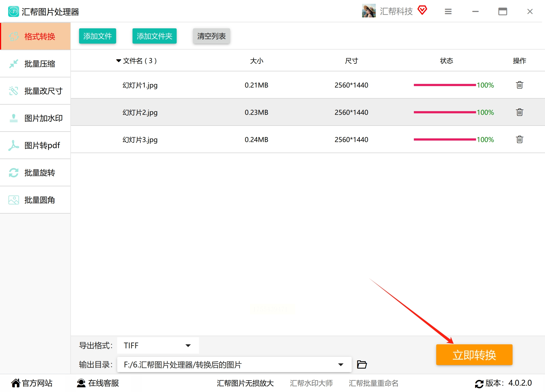Screen dimensions: 545x392
Task: Click the orange 立即转换 button
Action: tap(474, 355)
